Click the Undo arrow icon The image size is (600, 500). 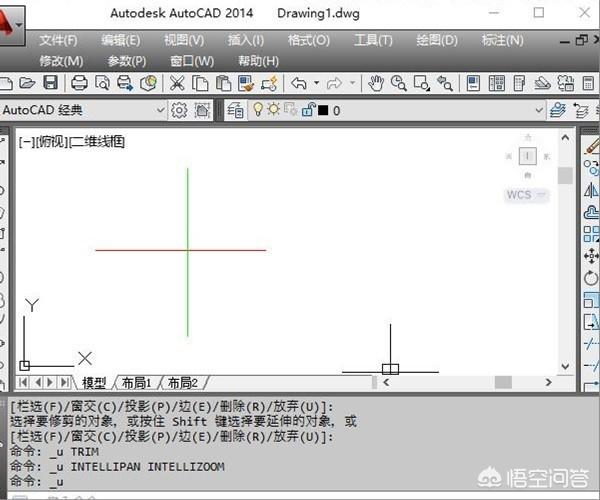298,83
